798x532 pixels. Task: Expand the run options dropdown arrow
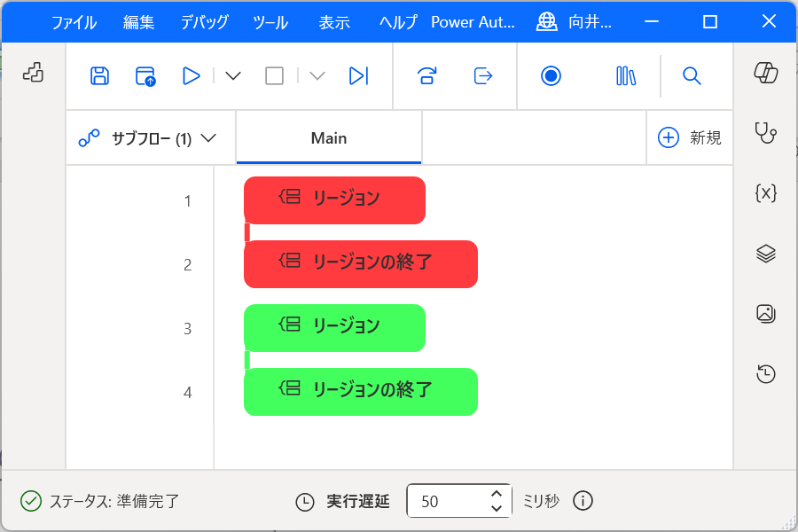point(233,76)
